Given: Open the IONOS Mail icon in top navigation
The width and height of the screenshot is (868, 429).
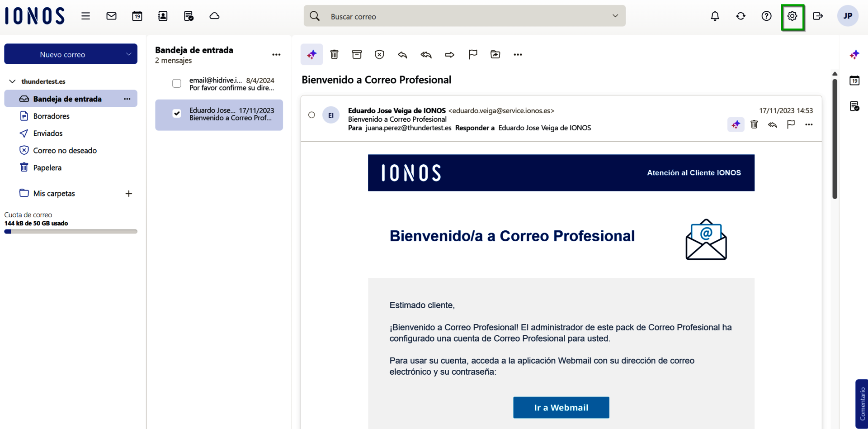Looking at the screenshot, I should [111, 16].
